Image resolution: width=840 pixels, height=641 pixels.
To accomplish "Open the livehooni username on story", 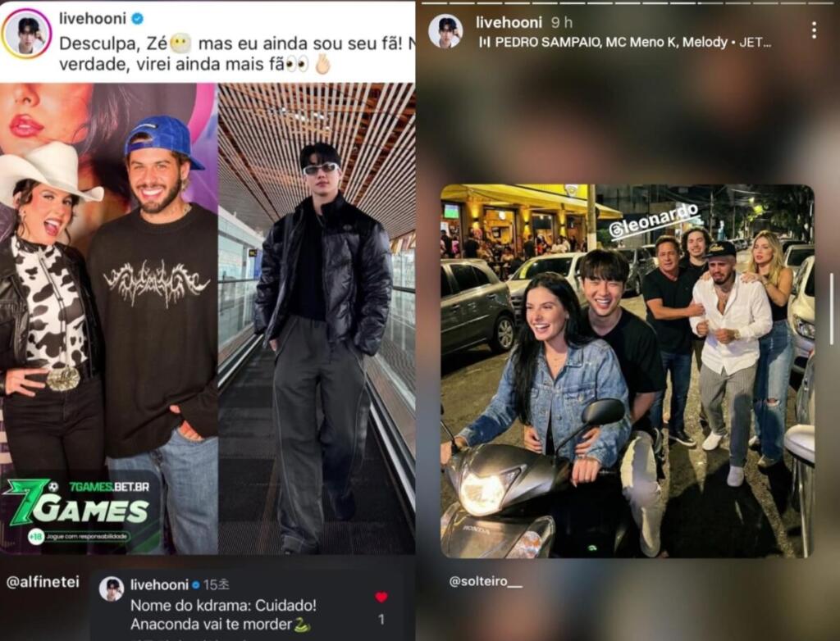I will tap(509, 22).
